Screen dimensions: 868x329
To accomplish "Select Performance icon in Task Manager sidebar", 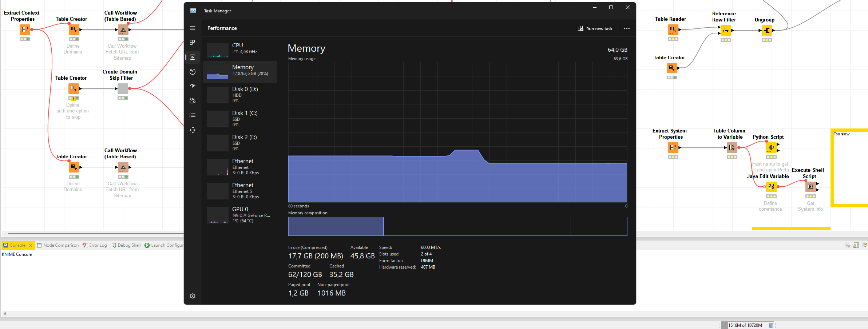I will click(193, 57).
